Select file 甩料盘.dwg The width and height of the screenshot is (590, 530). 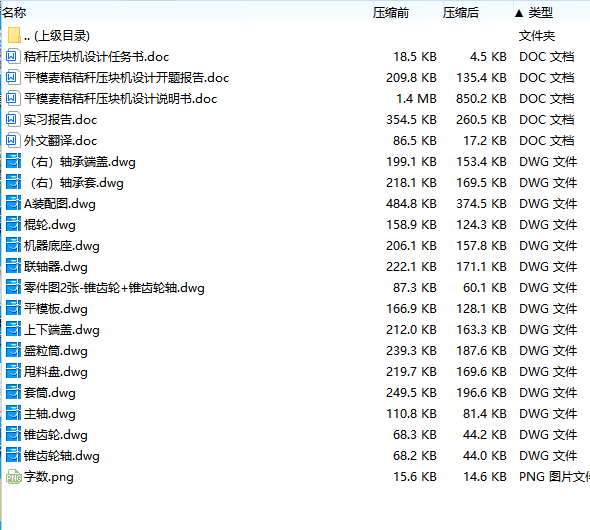[56, 372]
